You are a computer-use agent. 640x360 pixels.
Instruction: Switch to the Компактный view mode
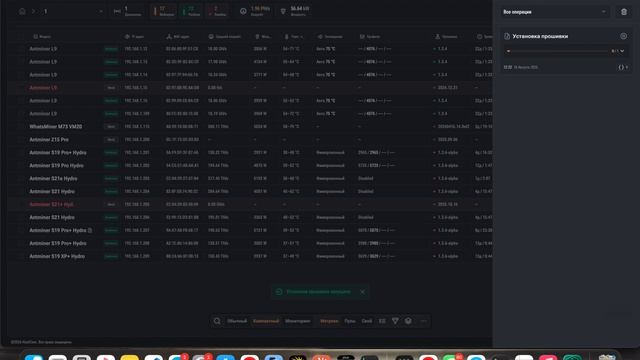pyautogui.click(x=266, y=321)
